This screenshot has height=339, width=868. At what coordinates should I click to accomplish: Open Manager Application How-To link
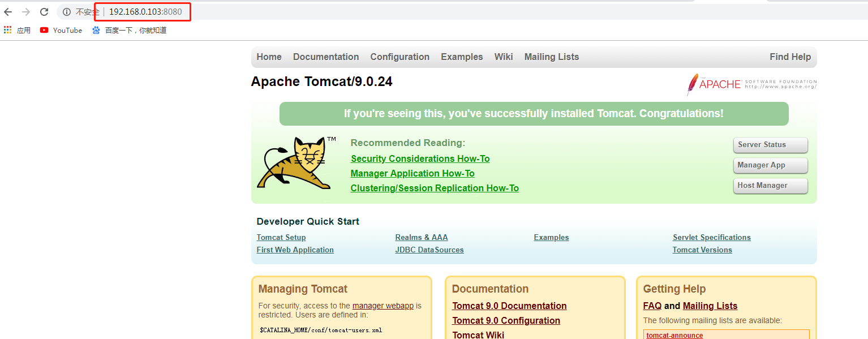point(412,173)
